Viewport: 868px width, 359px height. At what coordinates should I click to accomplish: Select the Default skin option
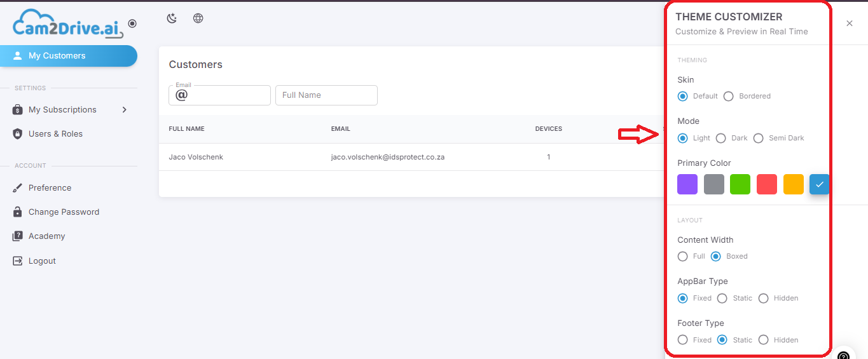pos(683,97)
